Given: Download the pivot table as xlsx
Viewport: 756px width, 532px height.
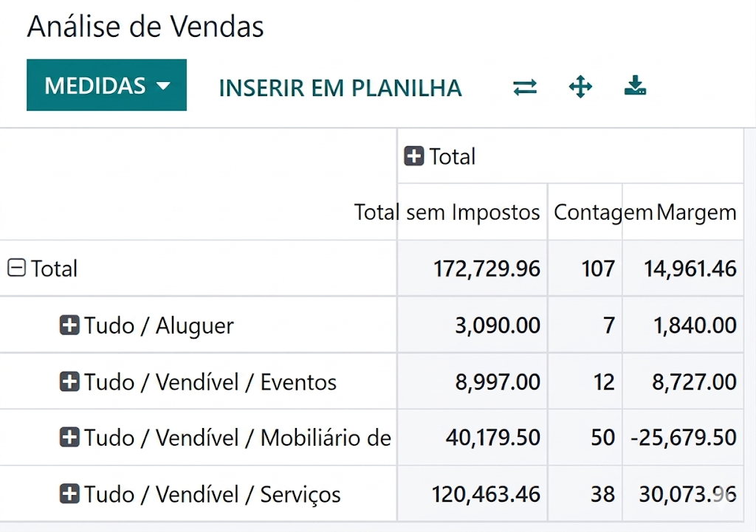Looking at the screenshot, I should (x=635, y=87).
